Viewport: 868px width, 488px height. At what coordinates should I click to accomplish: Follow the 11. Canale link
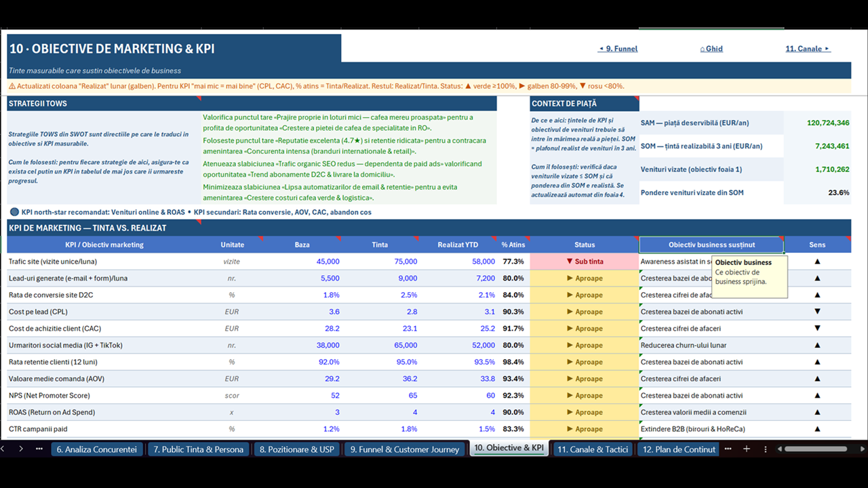pos(808,49)
